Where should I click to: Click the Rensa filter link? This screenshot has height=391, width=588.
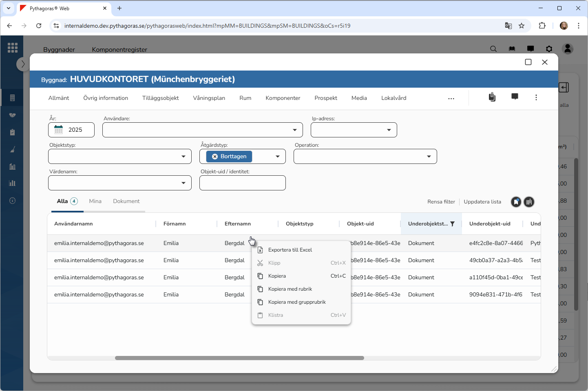click(x=441, y=202)
